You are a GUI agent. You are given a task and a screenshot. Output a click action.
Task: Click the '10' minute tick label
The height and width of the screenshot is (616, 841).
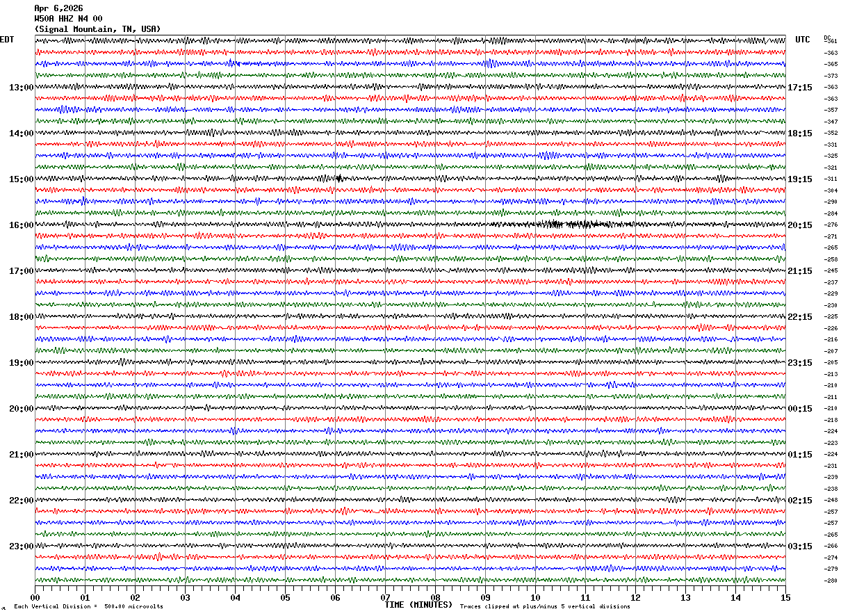pyautogui.click(x=535, y=597)
